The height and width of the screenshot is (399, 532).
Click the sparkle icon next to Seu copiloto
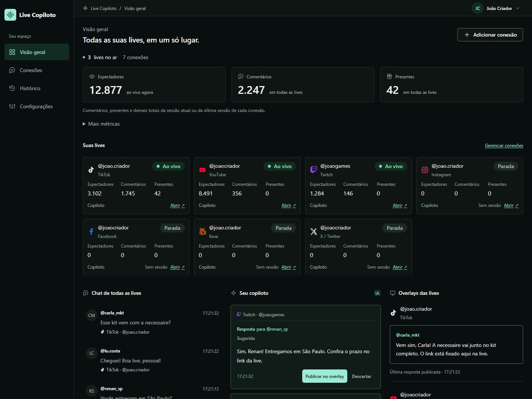(x=233, y=293)
